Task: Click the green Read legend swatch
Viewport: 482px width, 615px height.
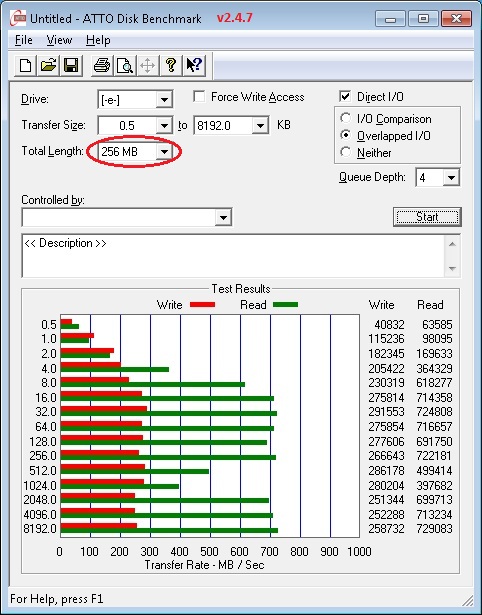Action: 285,305
